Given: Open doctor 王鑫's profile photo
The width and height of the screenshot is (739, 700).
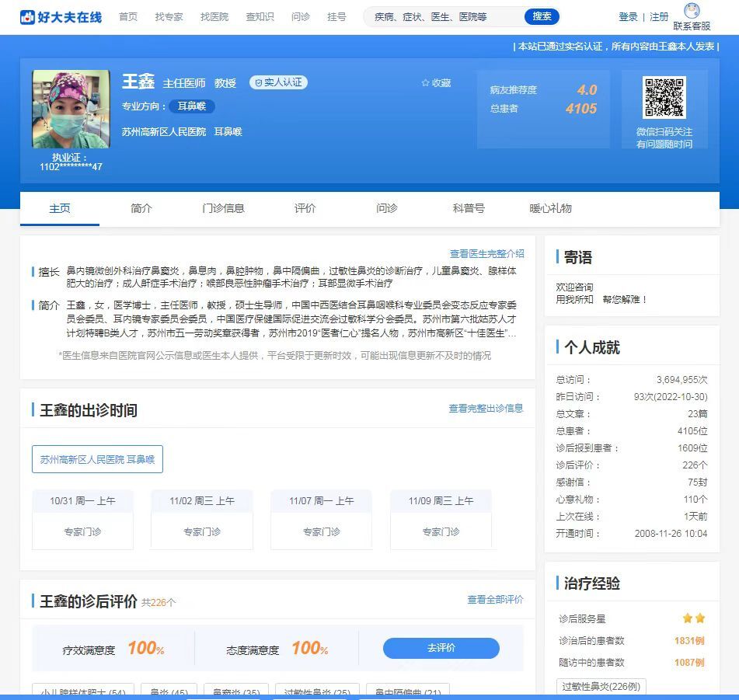Looking at the screenshot, I should coord(71,110).
